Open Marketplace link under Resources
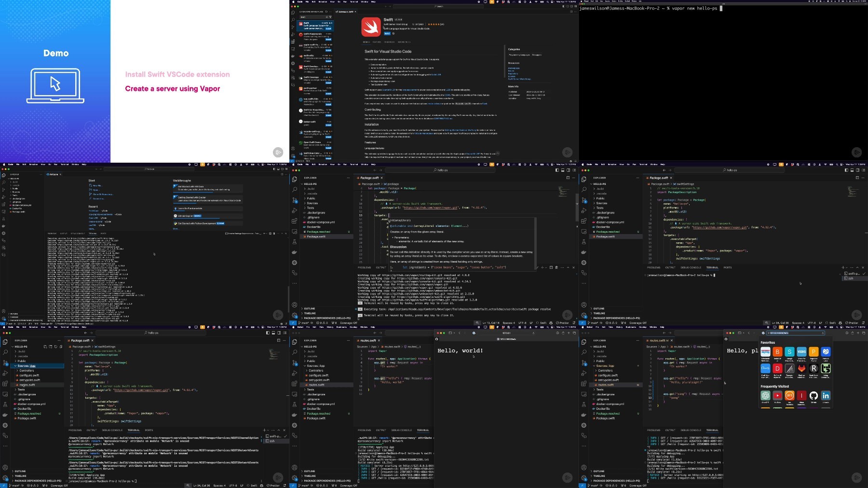The image size is (868, 488). tap(514, 68)
